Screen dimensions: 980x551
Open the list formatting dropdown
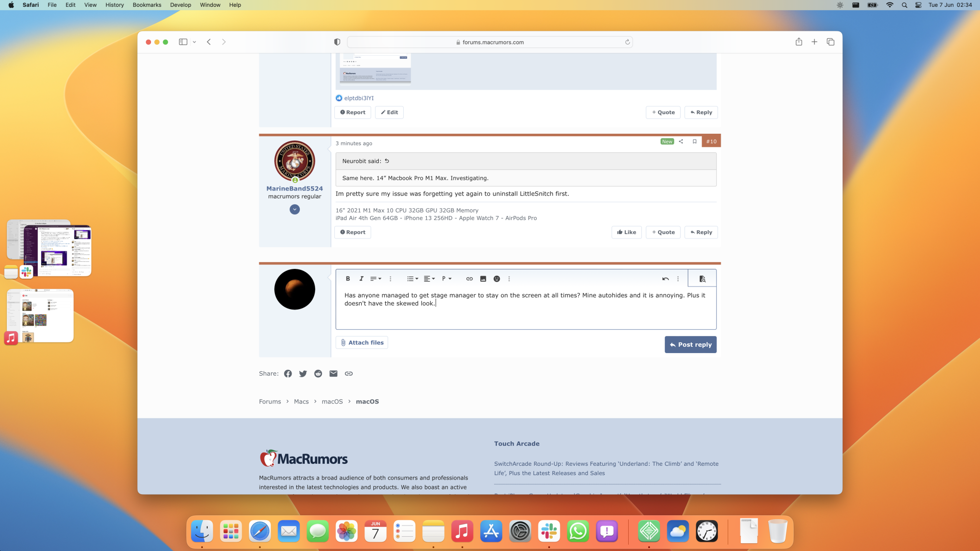tap(413, 279)
